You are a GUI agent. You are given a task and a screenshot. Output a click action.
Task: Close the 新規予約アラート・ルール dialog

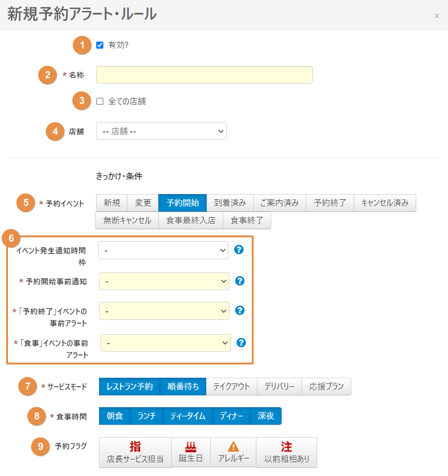tap(437, 16)
